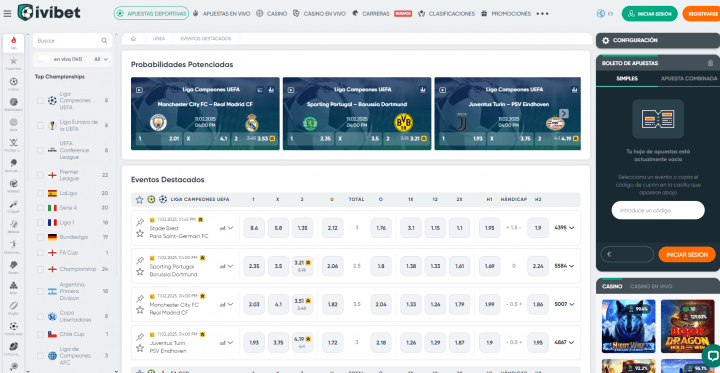This screenshot has height=373, width=720.
Task: Check Serie A checkbox
Action: (x=40, y=208)
